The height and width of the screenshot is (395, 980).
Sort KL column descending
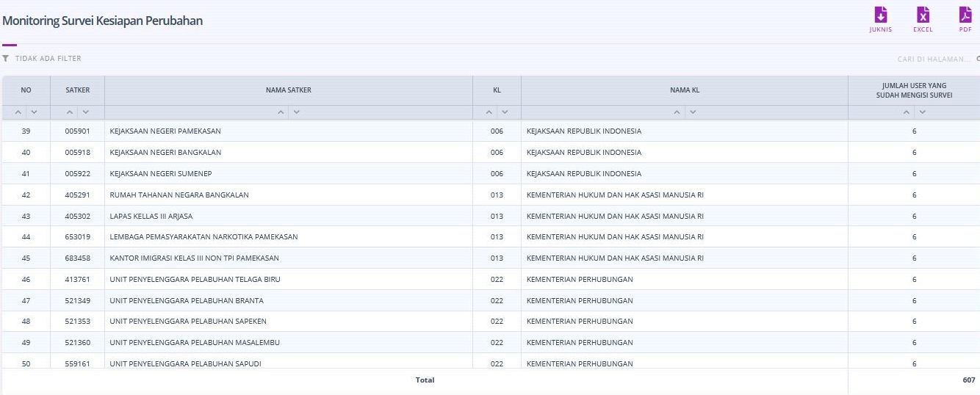click(505, 112)
